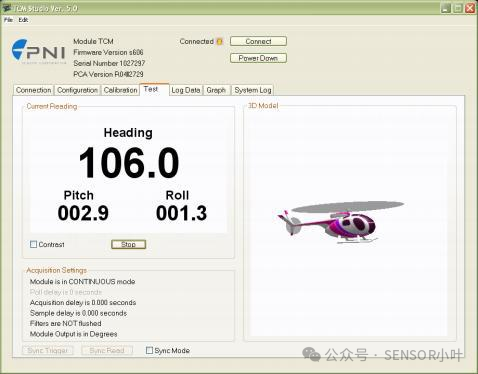Viewport: 478px width, 374px height.
Task: Click the helicopter 3D model
Action: [x=340, y=222]
